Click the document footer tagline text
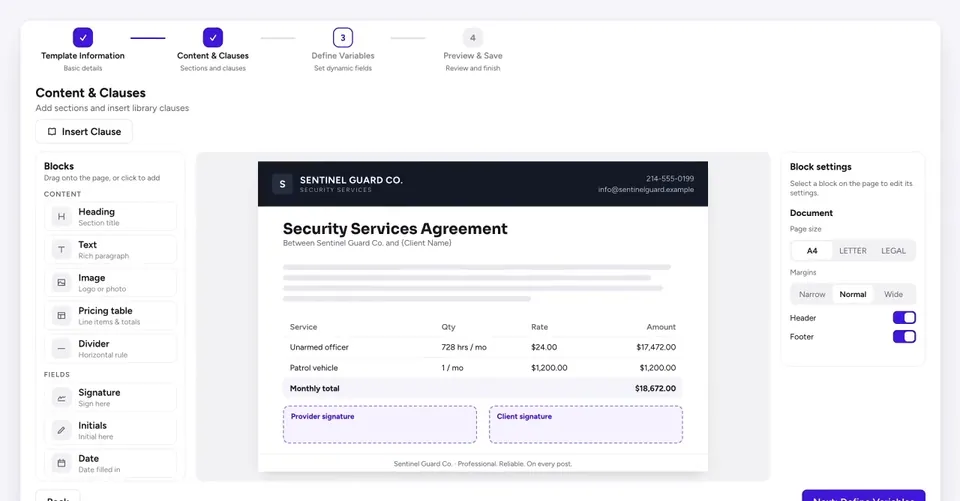Image resolution: width=960 pixels, height=501 pixels. (482, 464)
